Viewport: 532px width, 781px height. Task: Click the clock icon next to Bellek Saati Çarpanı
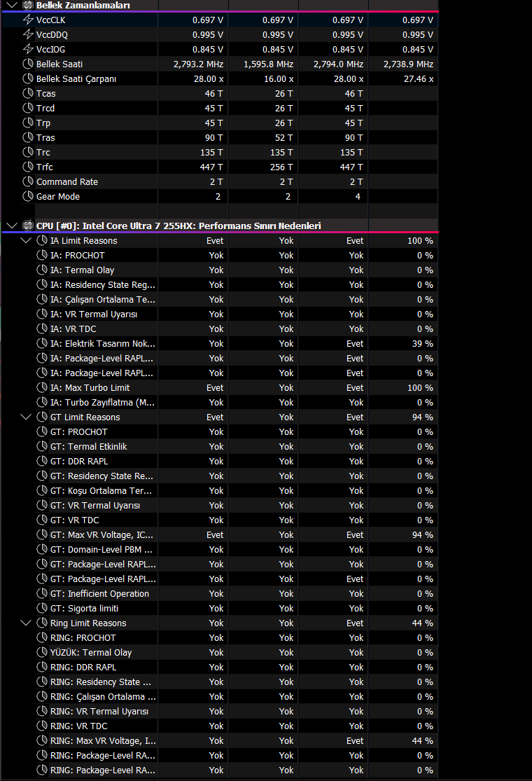28,78
